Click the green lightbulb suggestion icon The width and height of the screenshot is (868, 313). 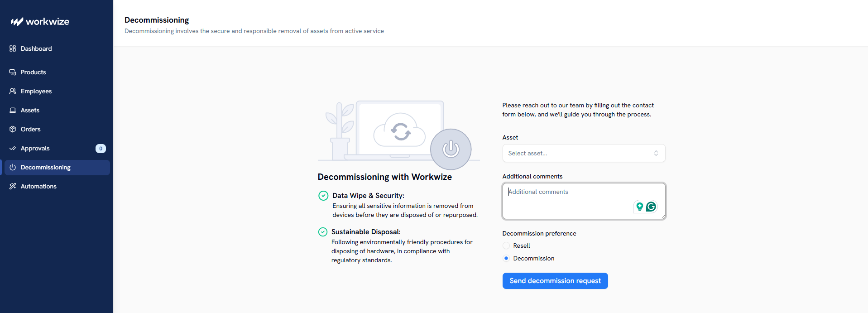point(639,207)
